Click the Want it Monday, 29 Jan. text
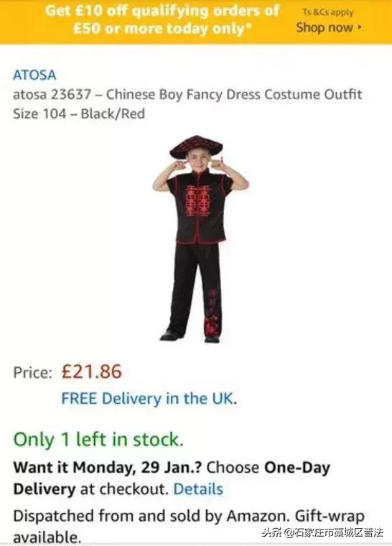This screenshot has width=392, height=546. coord(108,467)
